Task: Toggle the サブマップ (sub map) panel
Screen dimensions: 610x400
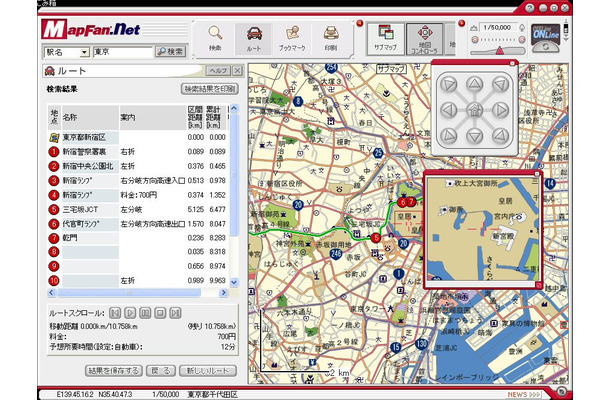Action: click(x=388, y=38)
